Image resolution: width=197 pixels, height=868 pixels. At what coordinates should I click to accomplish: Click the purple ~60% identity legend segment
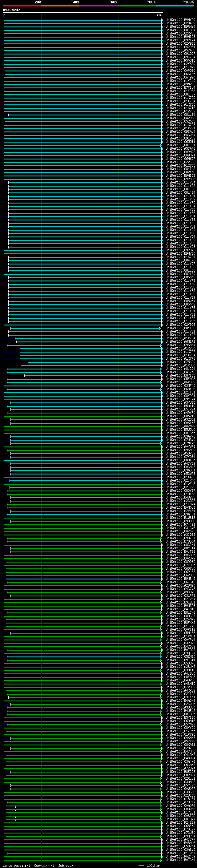point(99,6)
